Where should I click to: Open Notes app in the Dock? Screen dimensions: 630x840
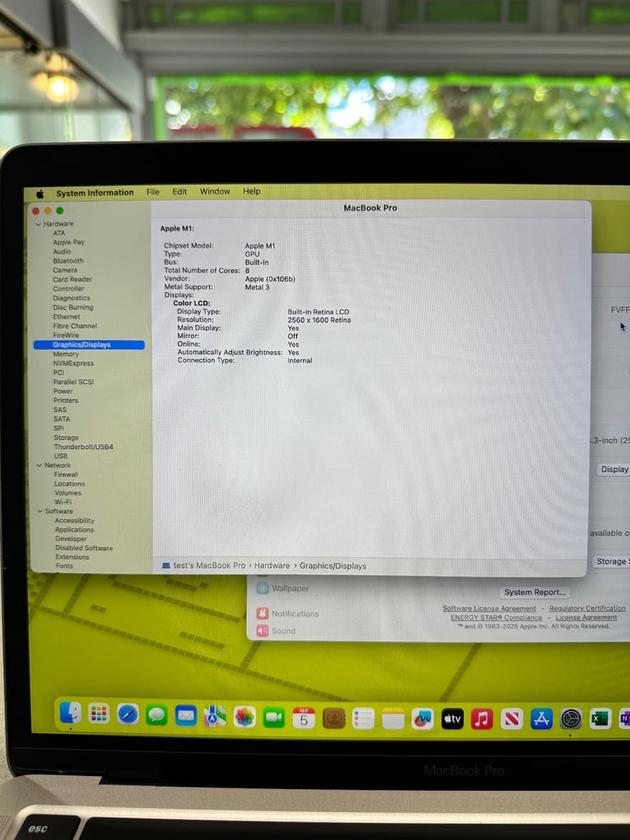coord(393,719)
